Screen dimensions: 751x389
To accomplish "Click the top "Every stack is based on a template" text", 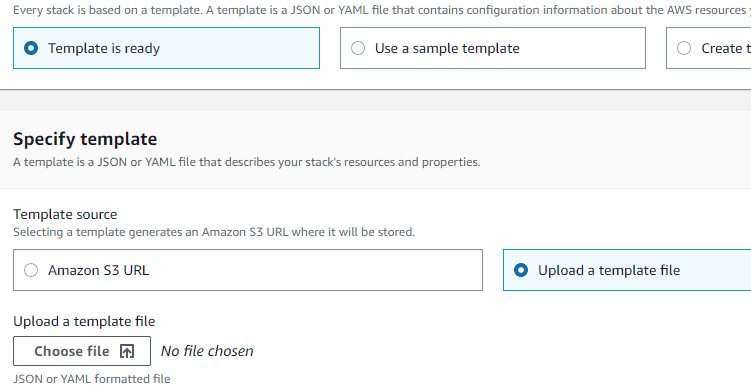I will [x=382, y=10].
